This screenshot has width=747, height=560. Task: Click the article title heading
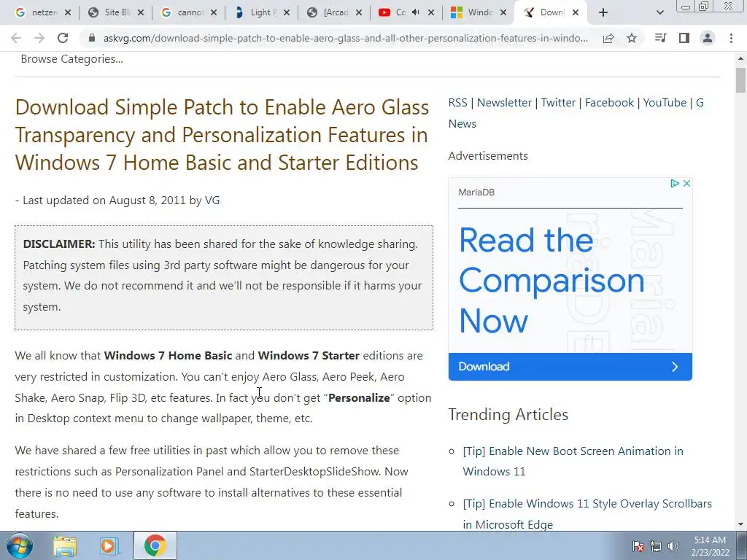tap(222, 135)
